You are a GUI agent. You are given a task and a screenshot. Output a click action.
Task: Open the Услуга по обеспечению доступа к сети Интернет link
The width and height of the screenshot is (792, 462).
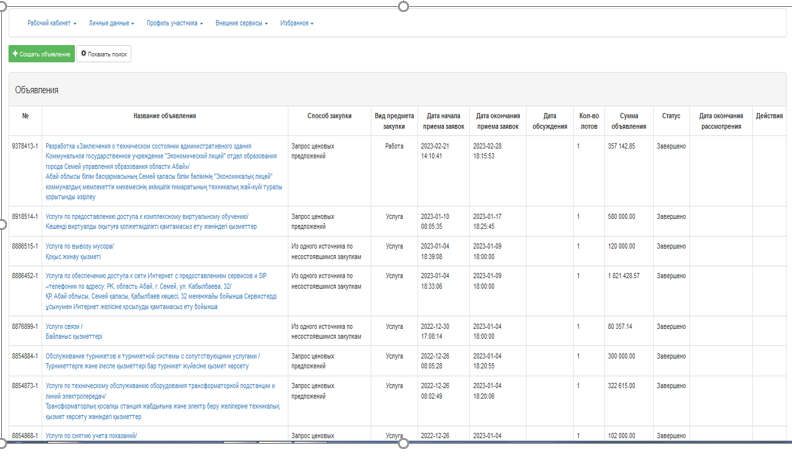point(161,291)
